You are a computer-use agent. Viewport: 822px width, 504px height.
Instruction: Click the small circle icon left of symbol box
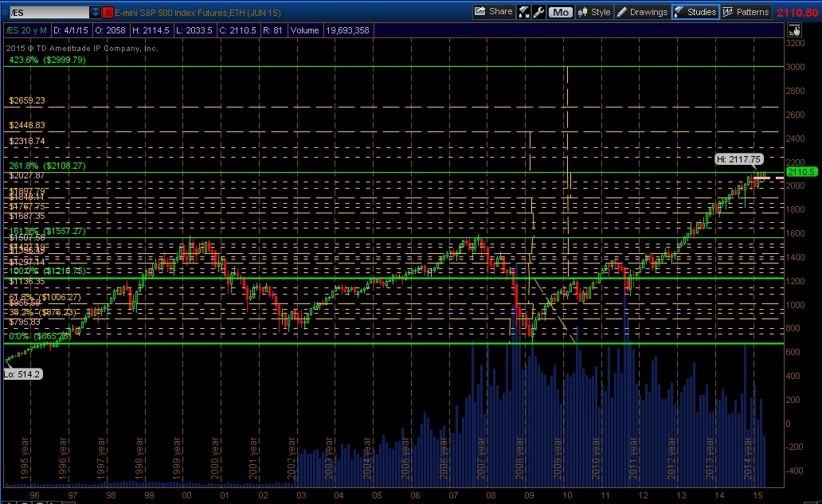4,12
